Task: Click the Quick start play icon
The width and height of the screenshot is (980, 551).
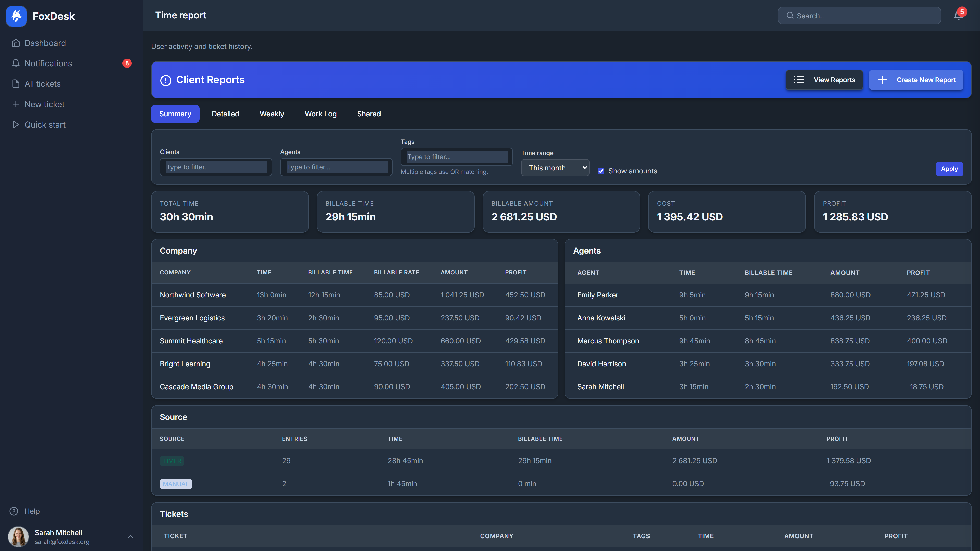Action: coord(16,125)
